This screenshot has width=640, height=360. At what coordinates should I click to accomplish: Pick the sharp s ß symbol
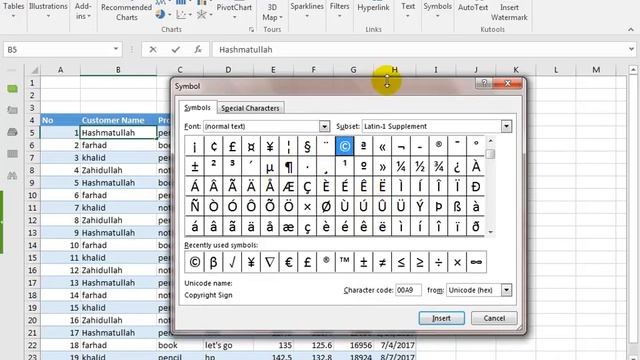tap(457, 206)
